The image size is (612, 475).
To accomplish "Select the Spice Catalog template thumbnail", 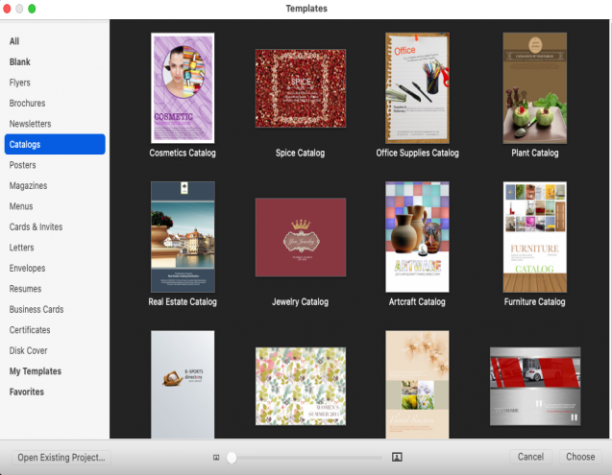I will (x=301, y=88).
